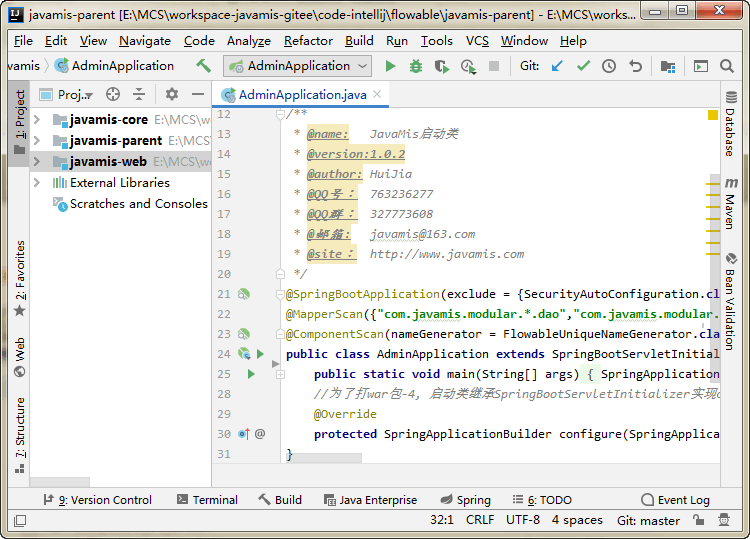The height and width of the screenshot is (539, 750).
Task: Open the Event Log
Action: point(675,500)
